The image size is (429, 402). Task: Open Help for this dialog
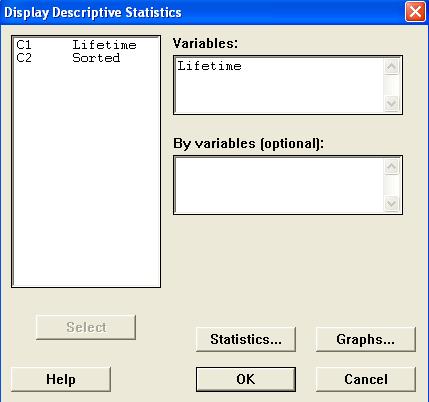click(x=61, y=379)
